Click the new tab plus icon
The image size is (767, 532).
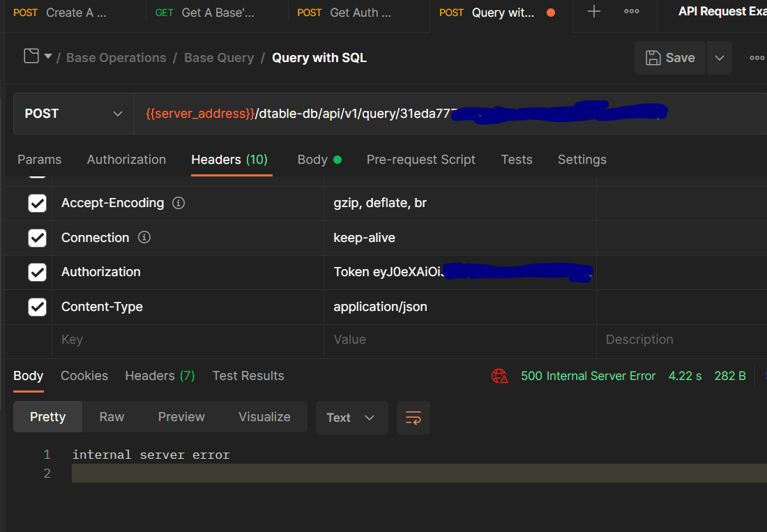point(594,12)
